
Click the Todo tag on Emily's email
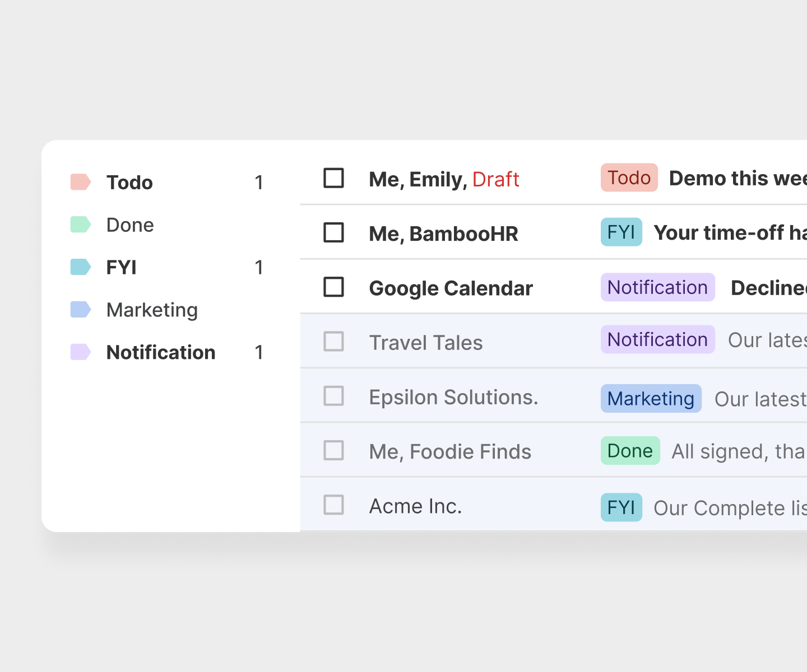click(629, 178)
